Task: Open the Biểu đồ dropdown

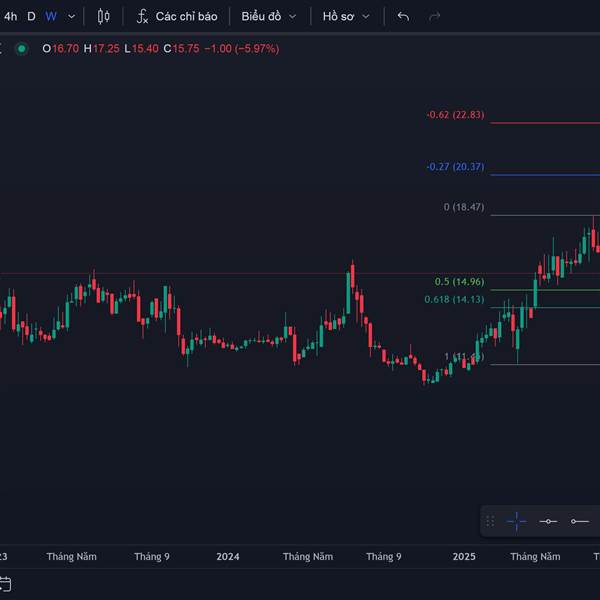Action: coord(269,16)
